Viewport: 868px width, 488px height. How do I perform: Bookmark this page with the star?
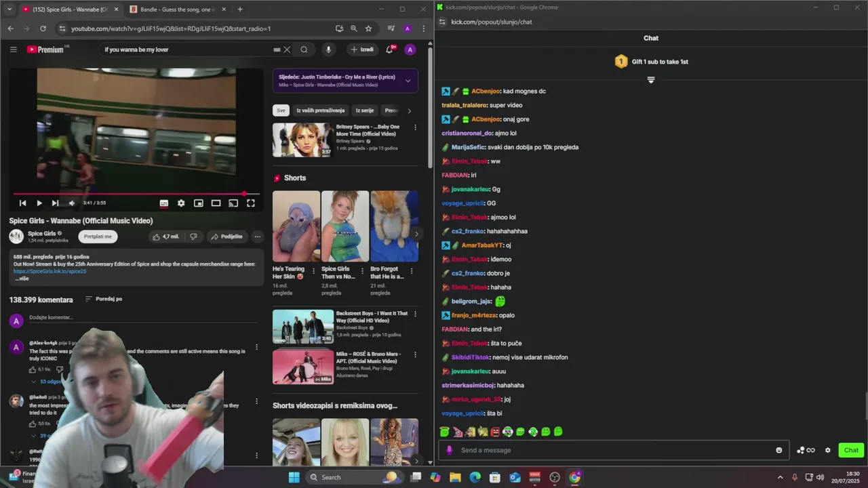(368, 28)
